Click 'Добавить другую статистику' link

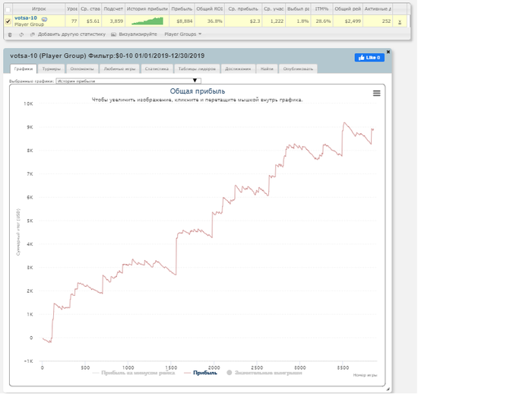tap(71, 34)
